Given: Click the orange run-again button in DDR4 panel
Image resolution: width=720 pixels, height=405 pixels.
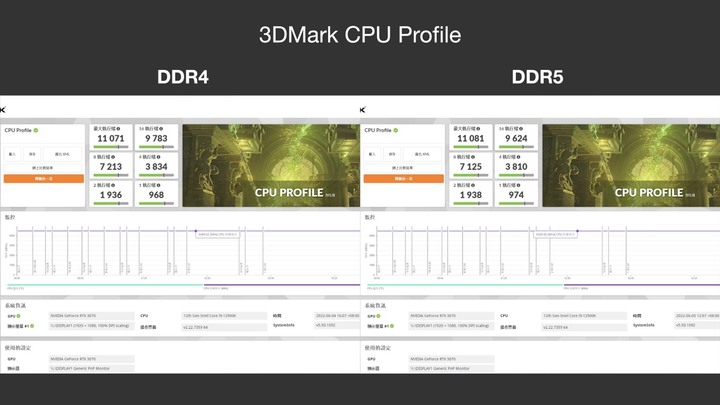Looking at the screenshot, I should 44,179.
